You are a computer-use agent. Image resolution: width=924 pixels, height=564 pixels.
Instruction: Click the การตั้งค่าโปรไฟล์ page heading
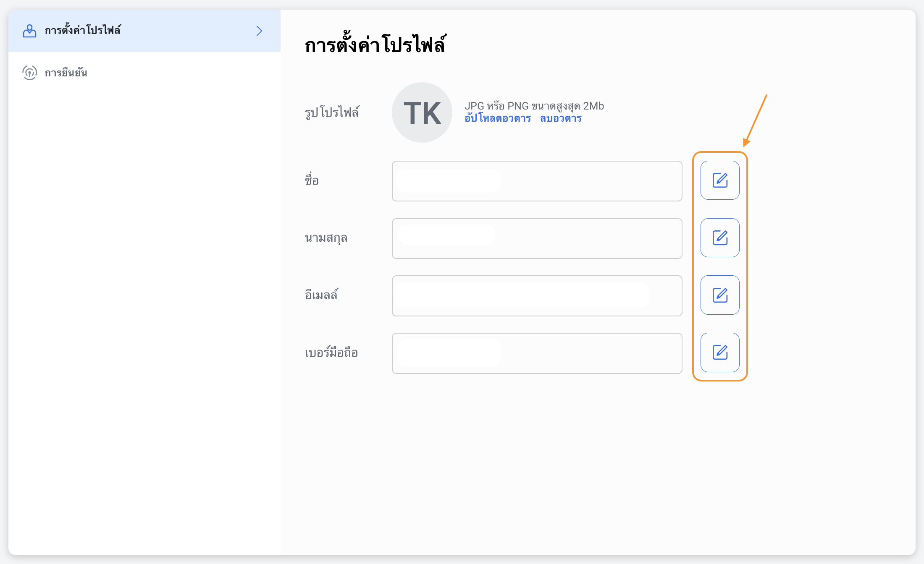375,44
